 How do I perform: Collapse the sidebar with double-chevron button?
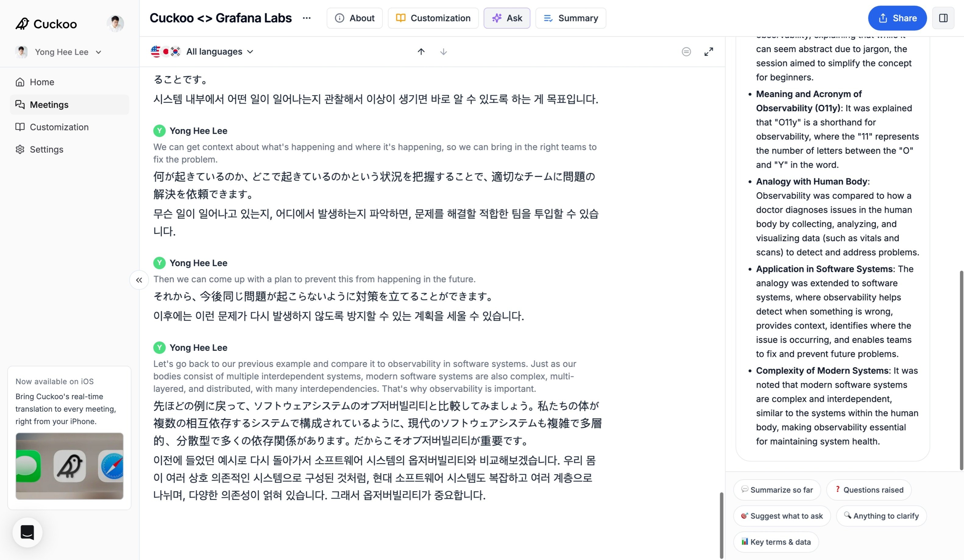pyautogui.click(x=139, y=280)
